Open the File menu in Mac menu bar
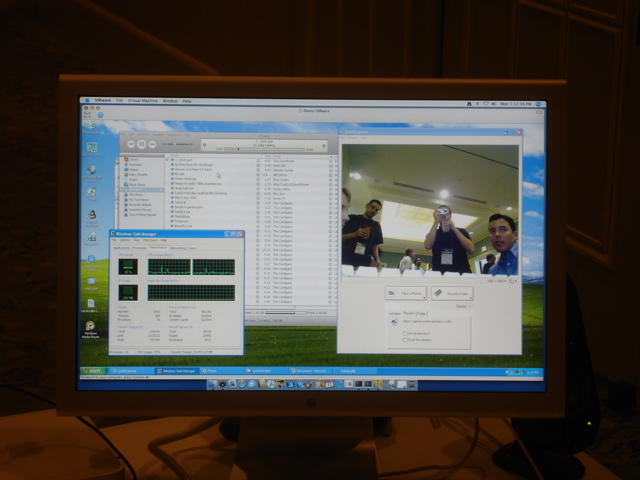The width and height of the screenshot is (640, 480). coord(119,100)
